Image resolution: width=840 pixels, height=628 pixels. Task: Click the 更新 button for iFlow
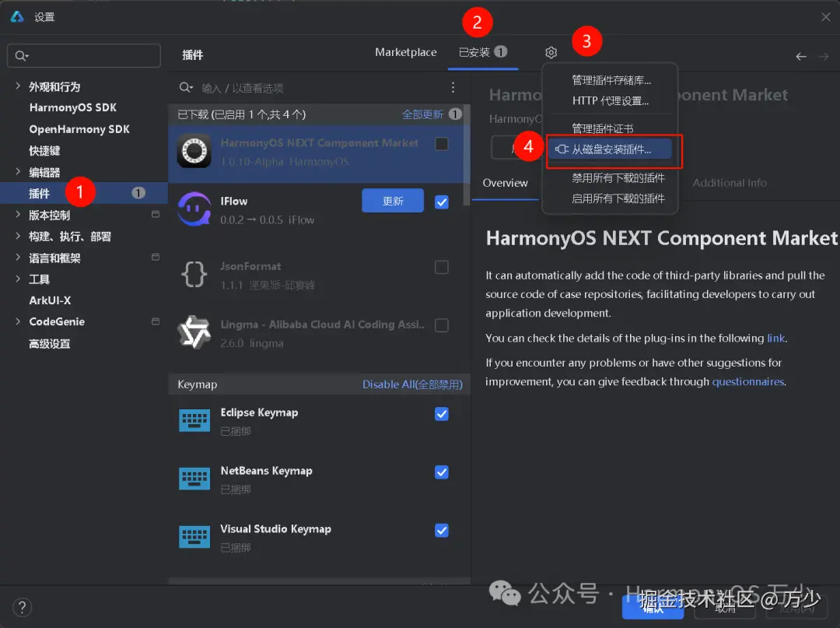pyautogui.click(x=393, y=201)
